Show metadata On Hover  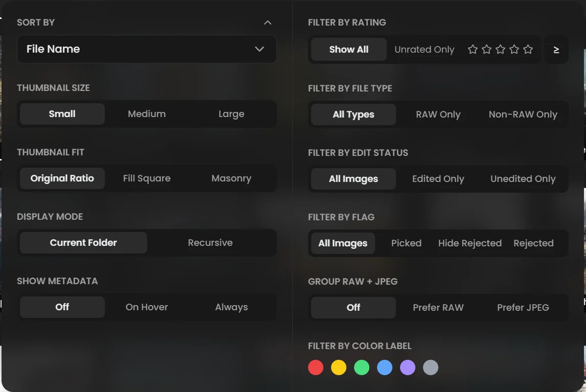(x=147, y=307)
